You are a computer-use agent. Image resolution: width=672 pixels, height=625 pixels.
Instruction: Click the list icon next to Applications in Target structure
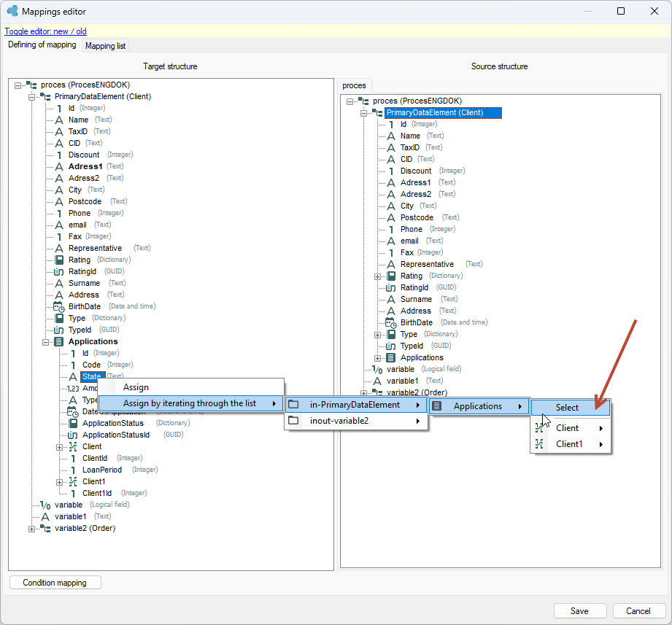pos(59,341)
